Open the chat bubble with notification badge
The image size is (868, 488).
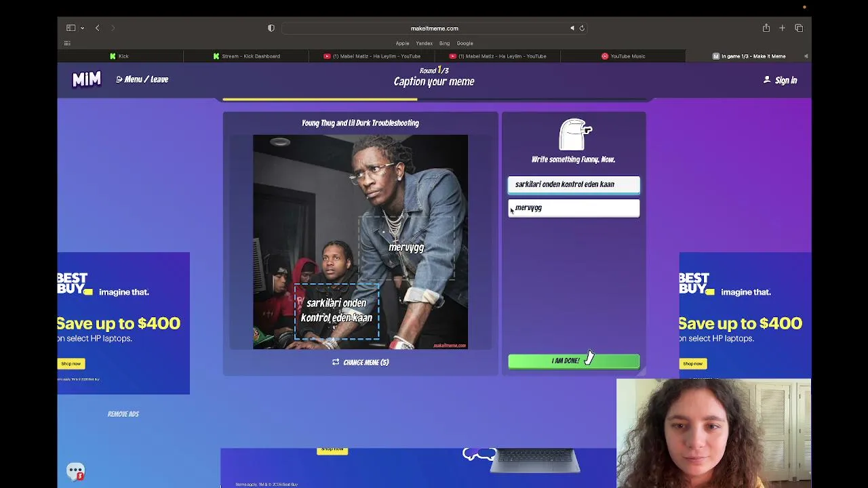pyautogui.click(x=75, y=471)
